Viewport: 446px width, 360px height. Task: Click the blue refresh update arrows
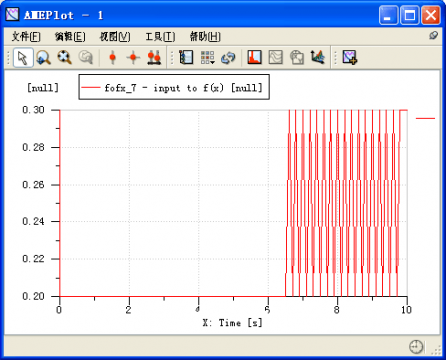coord(229,58)
